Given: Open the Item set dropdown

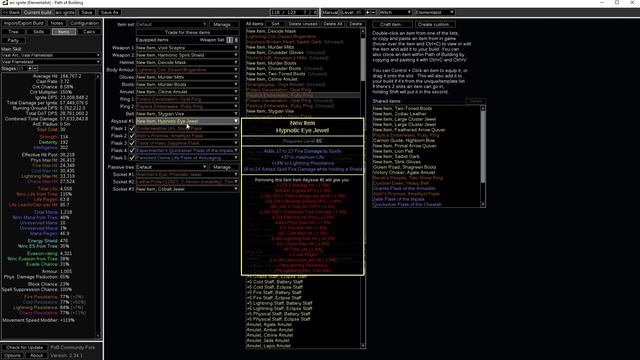Looking at the screenshot, I should click(171, 24).
